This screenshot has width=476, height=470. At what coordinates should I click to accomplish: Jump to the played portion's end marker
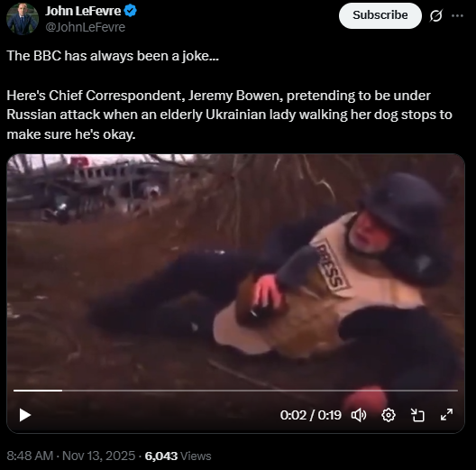[x=62, y=391]
